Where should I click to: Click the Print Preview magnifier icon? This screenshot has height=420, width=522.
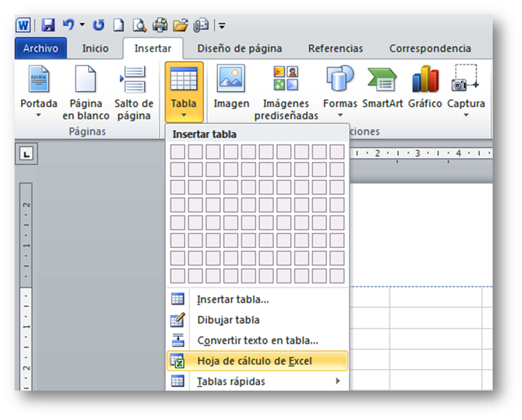140,26
